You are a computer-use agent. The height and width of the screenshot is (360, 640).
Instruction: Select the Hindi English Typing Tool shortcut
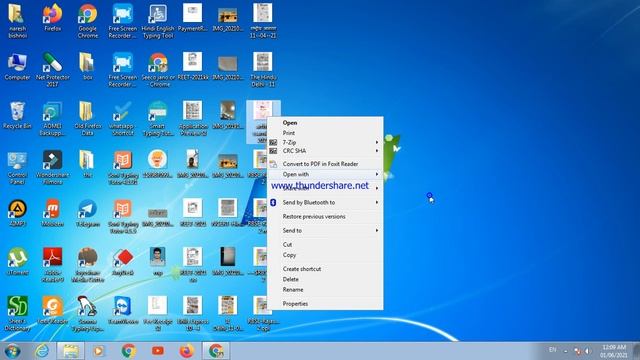158,21
